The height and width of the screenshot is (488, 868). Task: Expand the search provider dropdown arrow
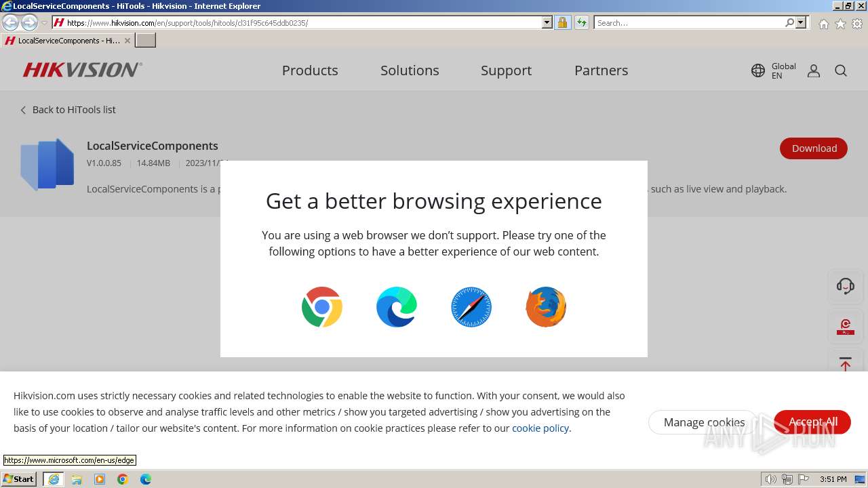pyautogui.click(x=801, y=23)
